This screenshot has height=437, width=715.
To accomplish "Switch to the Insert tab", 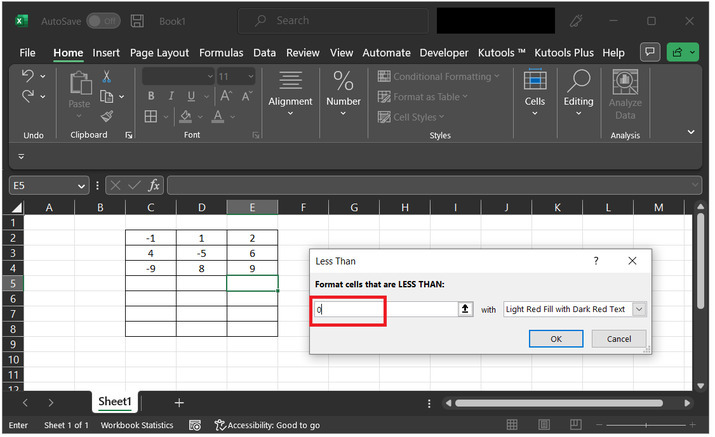I will (106, 53).
